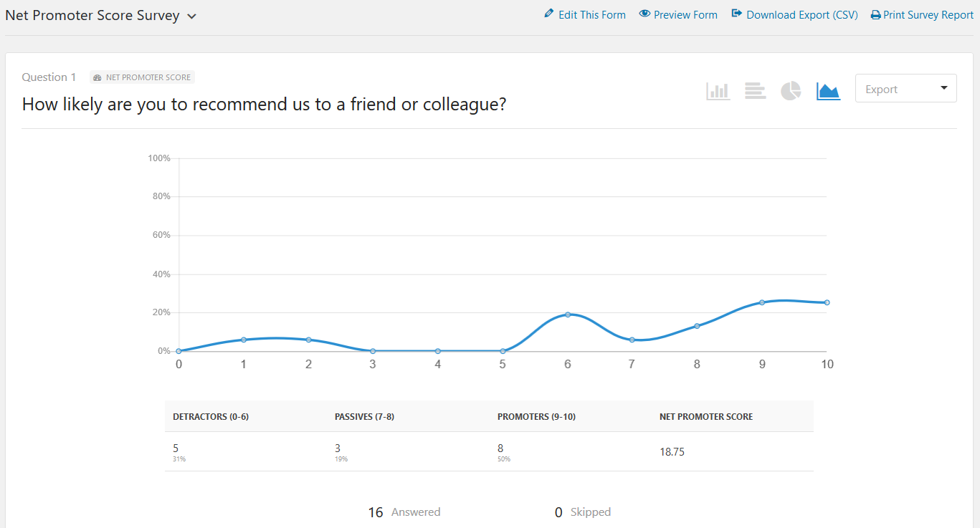Click the 60% y-axis label

[161, 235]
